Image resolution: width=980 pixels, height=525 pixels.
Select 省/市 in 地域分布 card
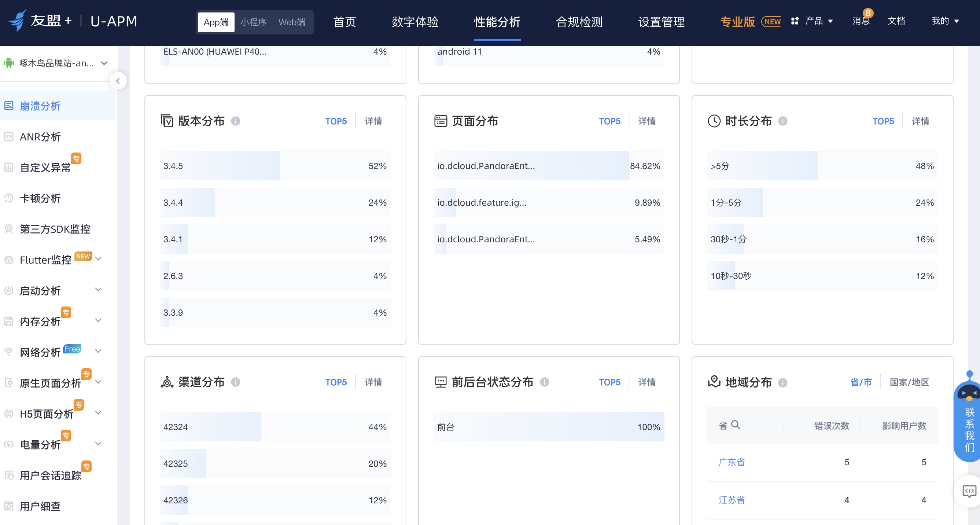[x=861, y=382]
